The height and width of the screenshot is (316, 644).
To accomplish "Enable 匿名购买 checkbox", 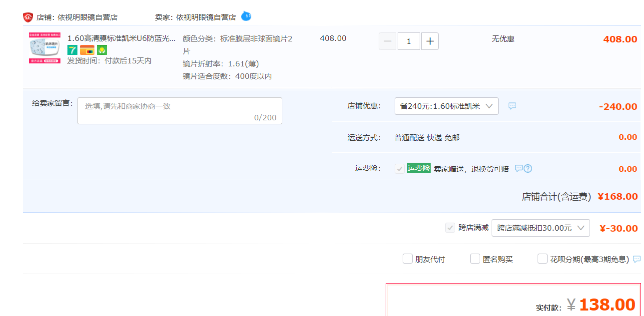I will 475,259.
